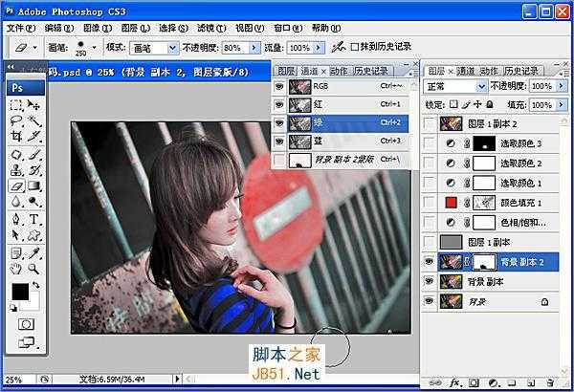Hide the 背景 layer eye
Image resolution: width=574 pixels, height=392 pixels.
click(x=429, y=301)
